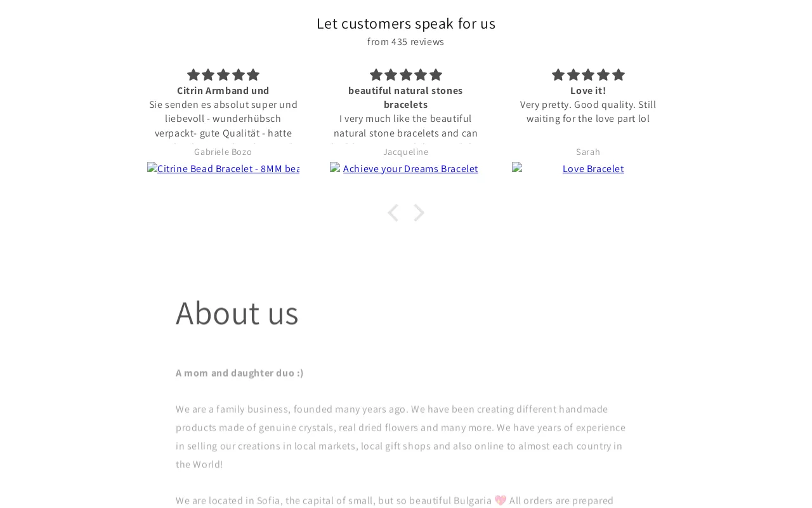Image resolution: width=812 pixels, height=508 pixels.
Task: Click "A mom and daughter duo :)" text
Action: click(240, 373)
